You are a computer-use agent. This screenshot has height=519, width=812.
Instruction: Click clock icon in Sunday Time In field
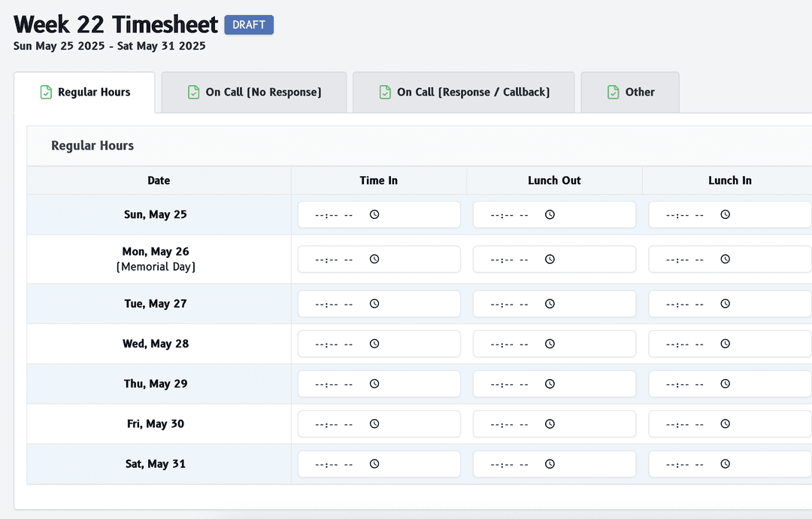coord(374,214)
